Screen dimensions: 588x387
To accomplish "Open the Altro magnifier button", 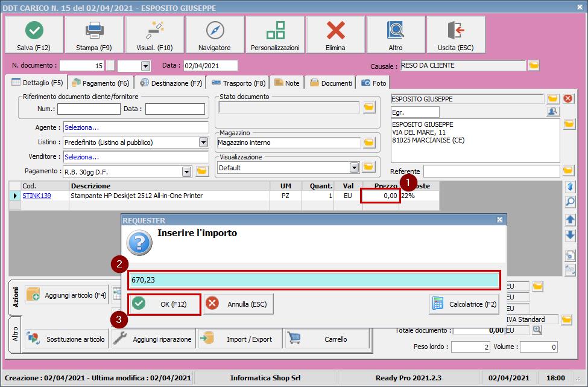I will coord(396,34).
